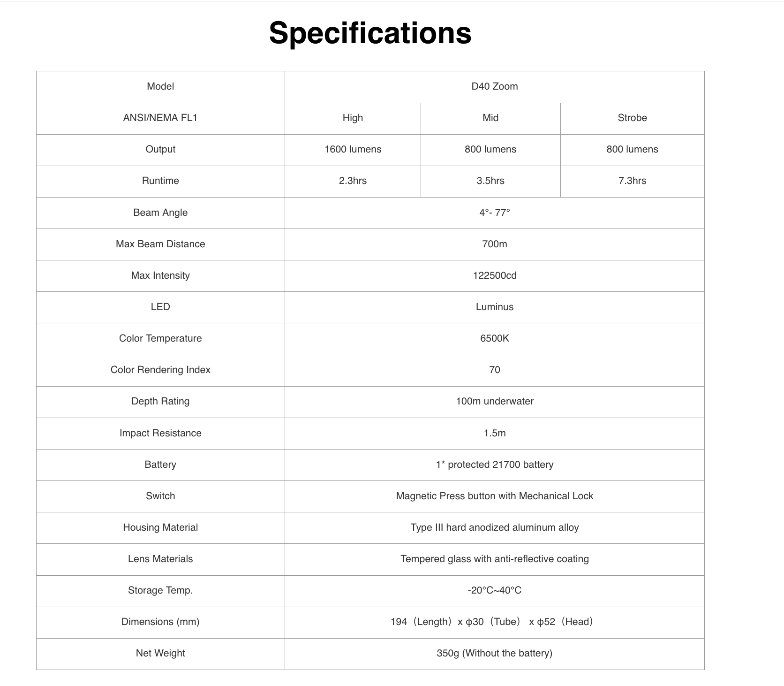Select the 350g net weight value

click(494, 653)
